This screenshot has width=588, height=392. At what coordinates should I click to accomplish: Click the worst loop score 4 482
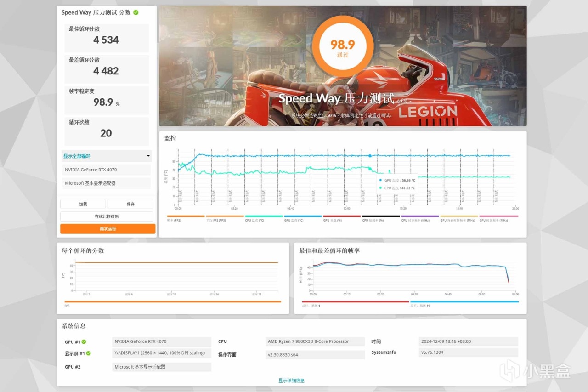(106, 71)
